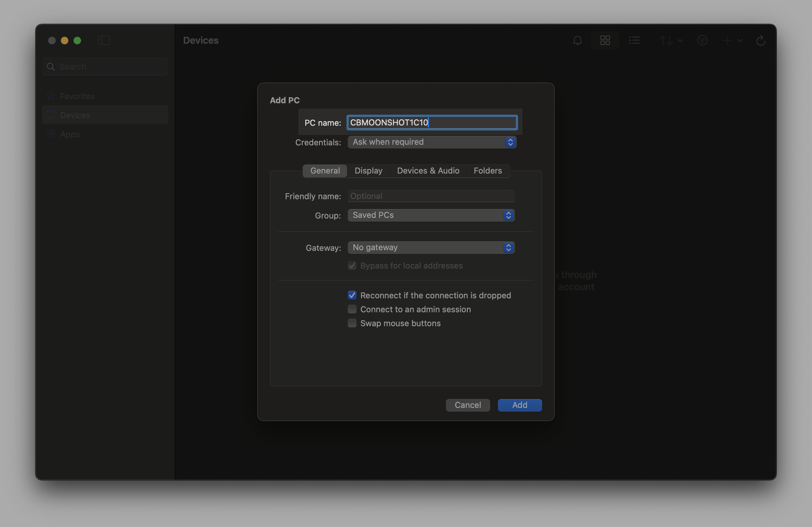Focus the Search field in sidebar
This screenshot has width=812, height=527.
[x=105, y=67]
